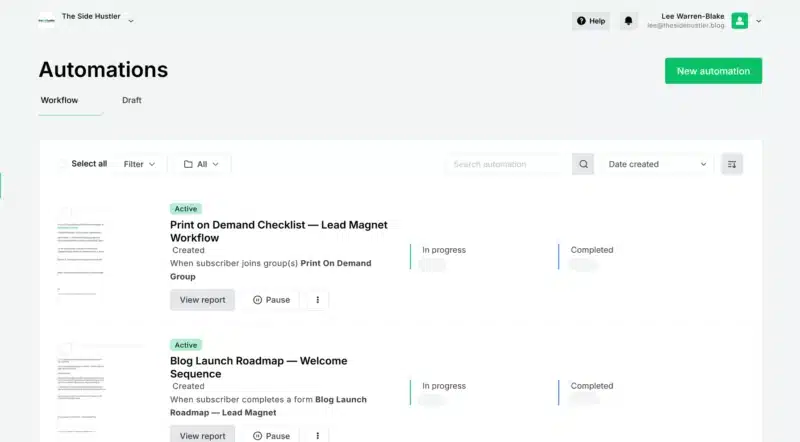
Task: Open more options for Print on Demand Checklist
Action: 317,300
